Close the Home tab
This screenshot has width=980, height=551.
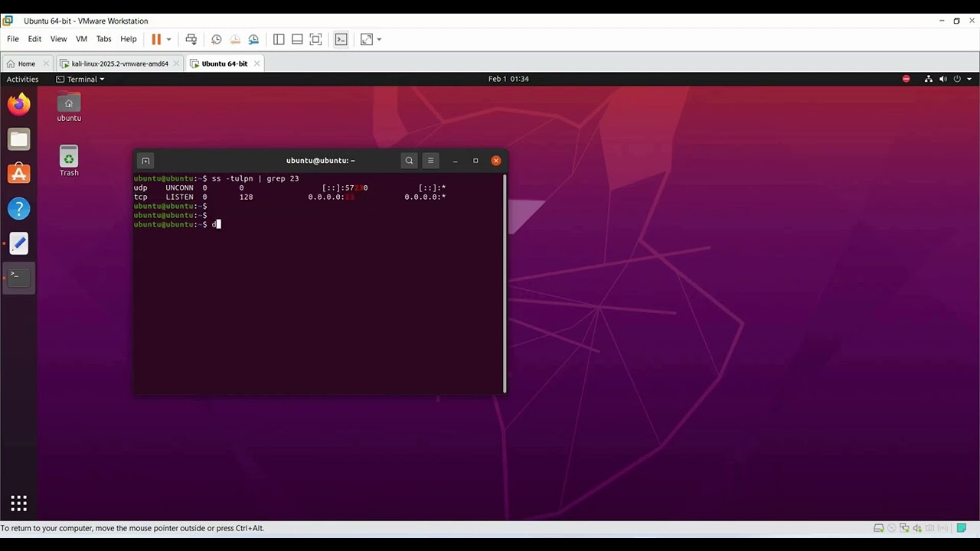[46, 64]
